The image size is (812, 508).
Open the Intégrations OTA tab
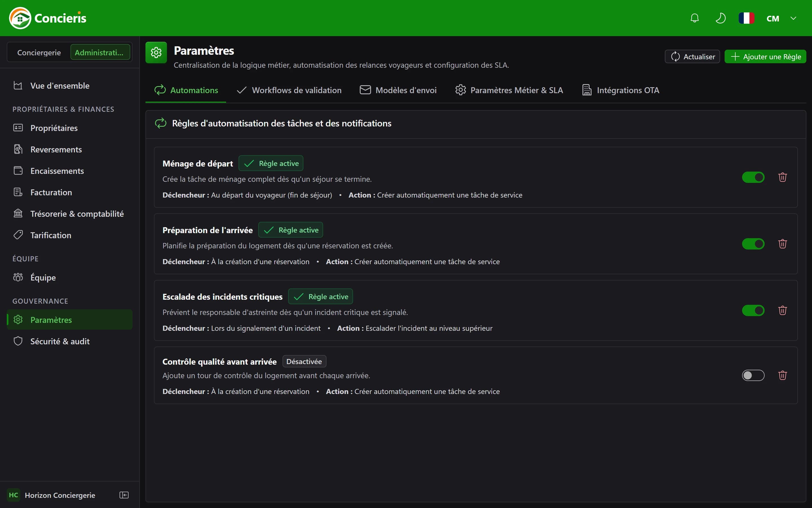pos(620,90)
